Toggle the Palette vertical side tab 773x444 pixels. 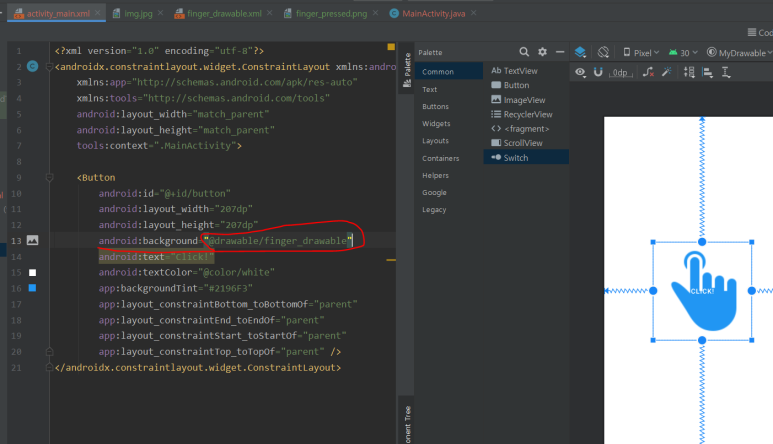click(x=407, y=70)
